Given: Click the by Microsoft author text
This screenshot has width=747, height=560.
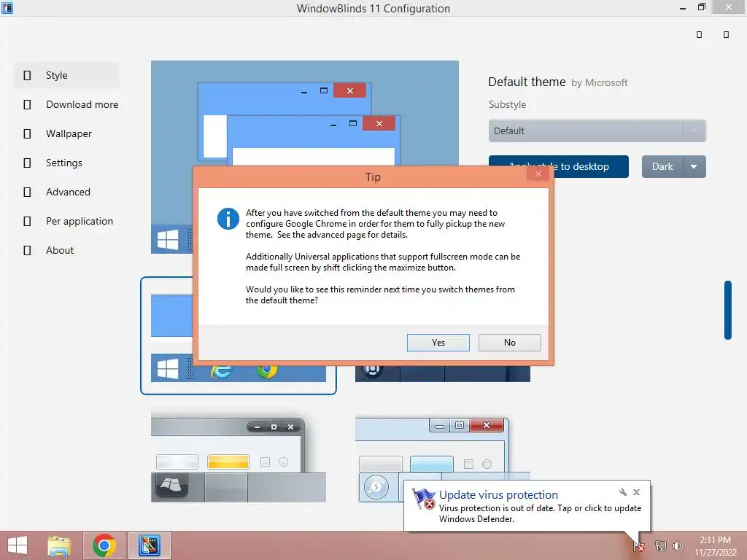Looking at the screenshot, I should (600, 83).
